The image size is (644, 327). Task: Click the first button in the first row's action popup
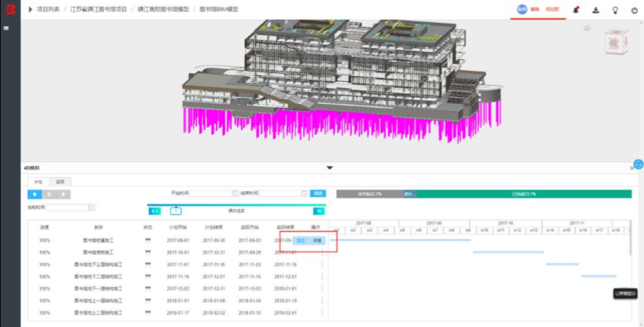300,240
